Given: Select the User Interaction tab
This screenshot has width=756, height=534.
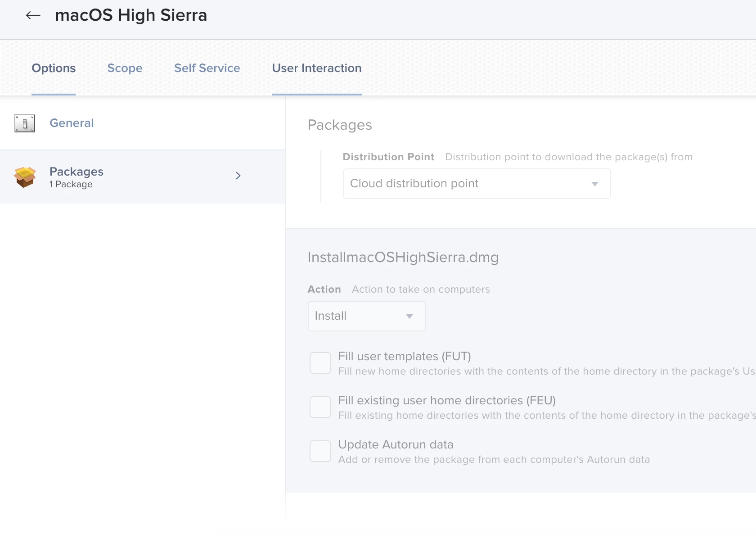Looking at the screenshot, I should point(317,68).
